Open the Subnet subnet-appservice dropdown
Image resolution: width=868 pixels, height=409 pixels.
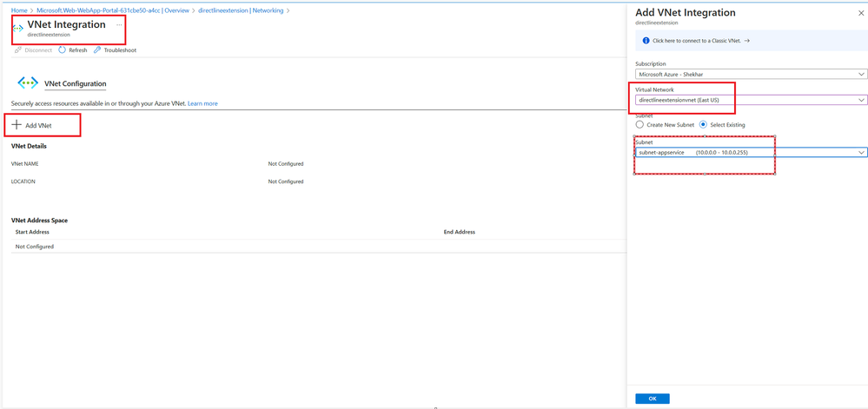pos(752,152)
